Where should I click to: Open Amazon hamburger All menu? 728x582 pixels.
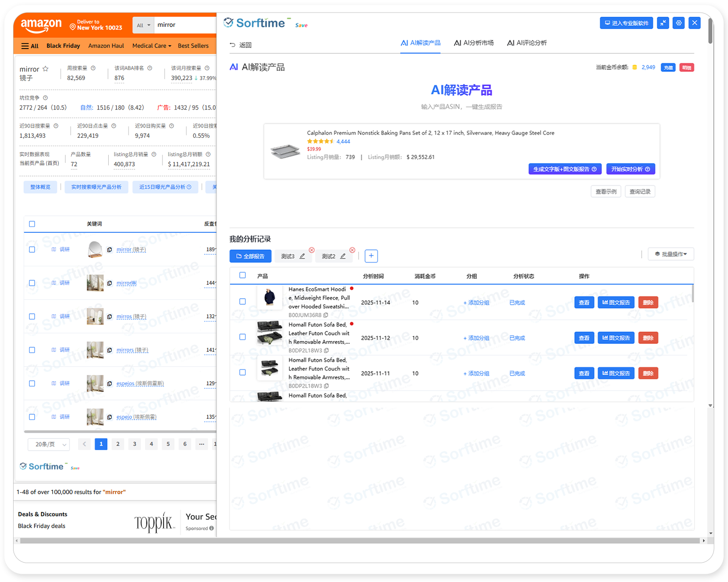[30, 46]
